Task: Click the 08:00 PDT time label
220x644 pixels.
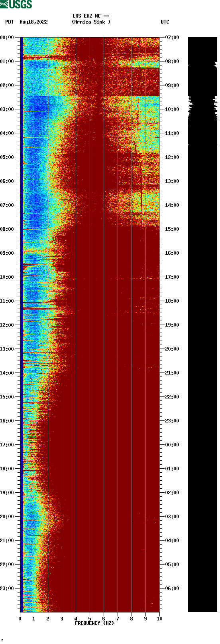Action: point(7,229)
